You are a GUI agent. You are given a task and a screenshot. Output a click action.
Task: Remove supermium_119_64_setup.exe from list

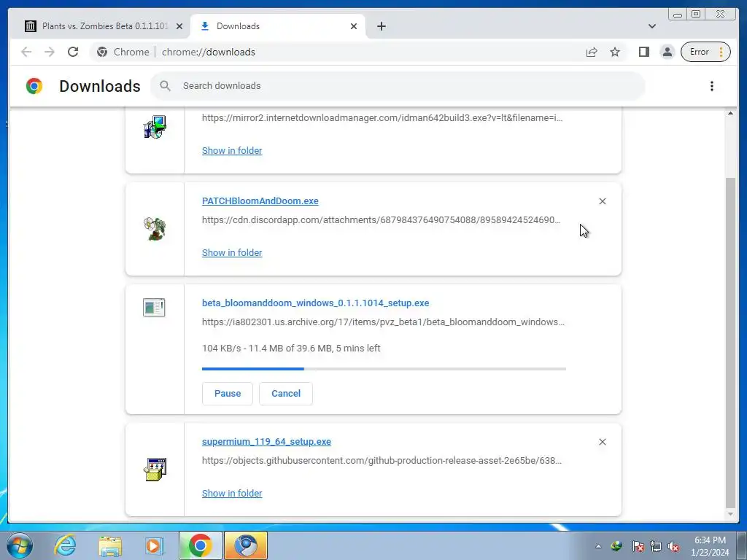[602, 442]
